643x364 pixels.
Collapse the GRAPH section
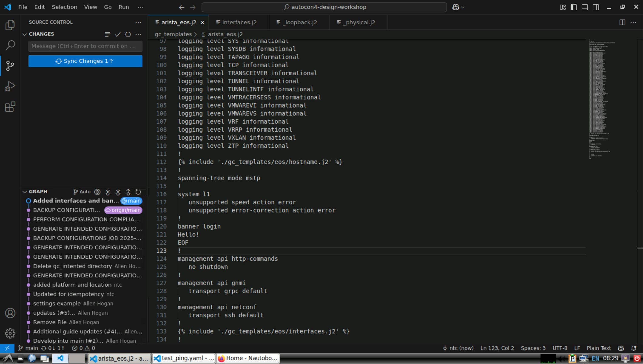point(24,192)
